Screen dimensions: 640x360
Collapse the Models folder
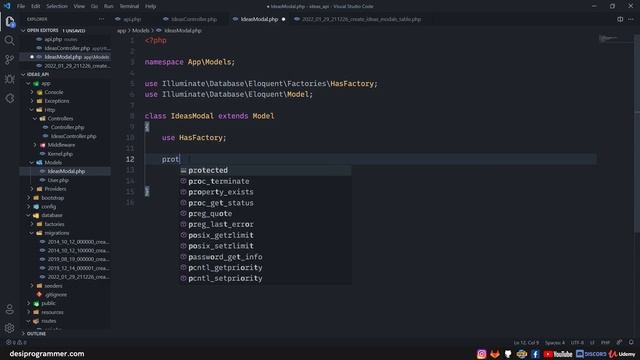(32, 162)
